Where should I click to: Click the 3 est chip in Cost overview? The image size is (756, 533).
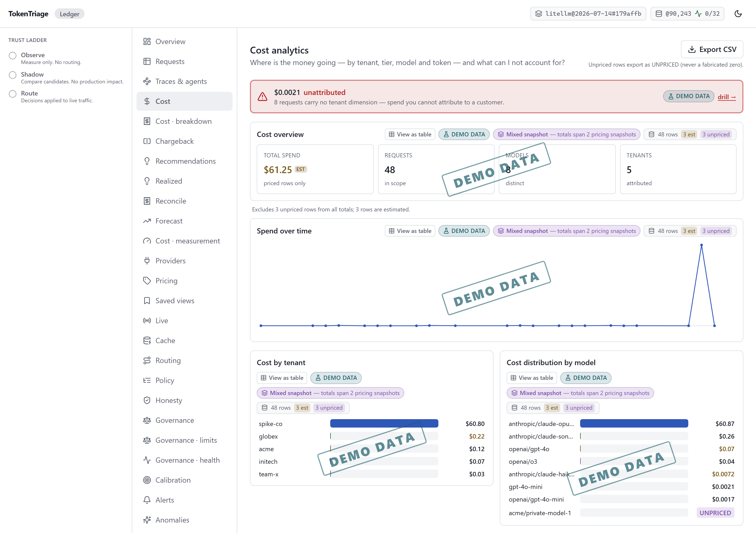tap(689, 134)
